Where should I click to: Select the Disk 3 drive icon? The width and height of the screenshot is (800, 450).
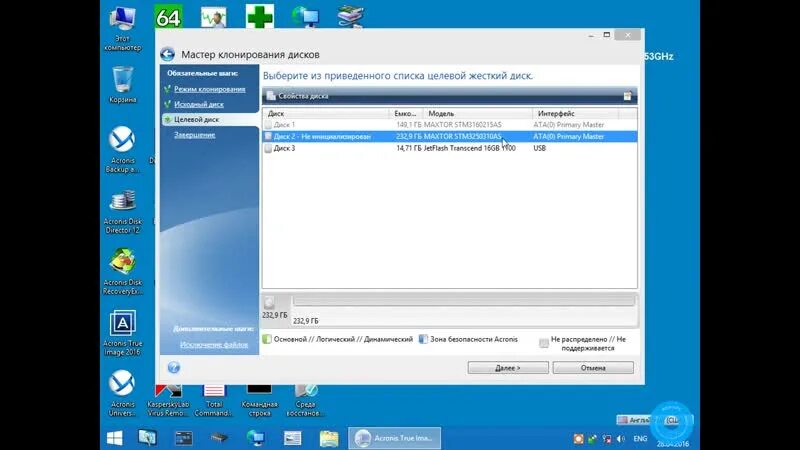pyautogui.click(x=268, y=148)
